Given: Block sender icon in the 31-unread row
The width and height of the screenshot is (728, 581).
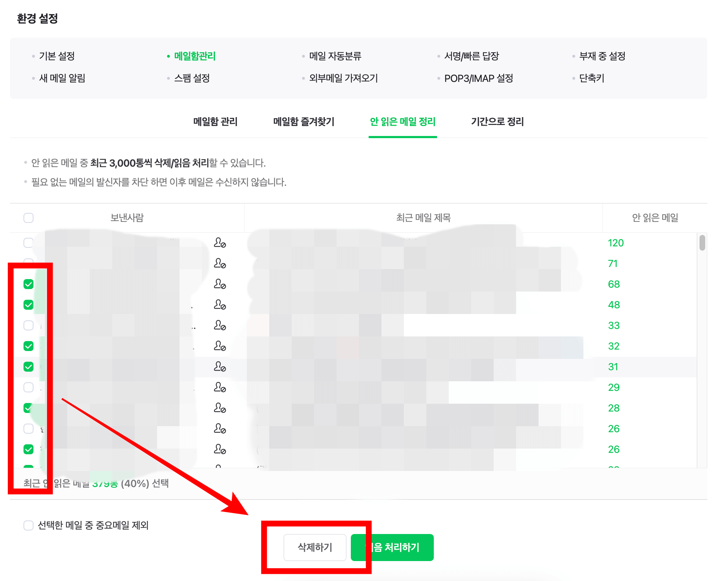Looking at the screenshot, I should pos(220,367).
